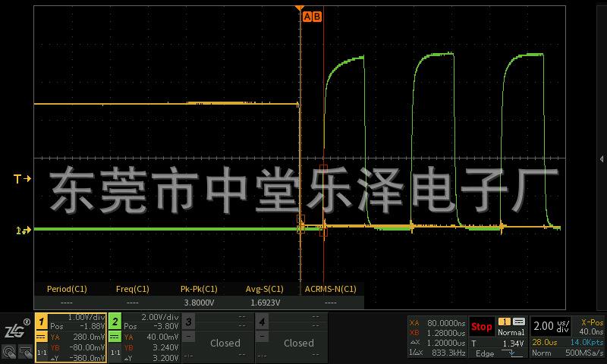Click channel 2 probe ratio 1:1 icon
Image resolution: width=607 pixels, height=364 pixels.
click(115, 353)
